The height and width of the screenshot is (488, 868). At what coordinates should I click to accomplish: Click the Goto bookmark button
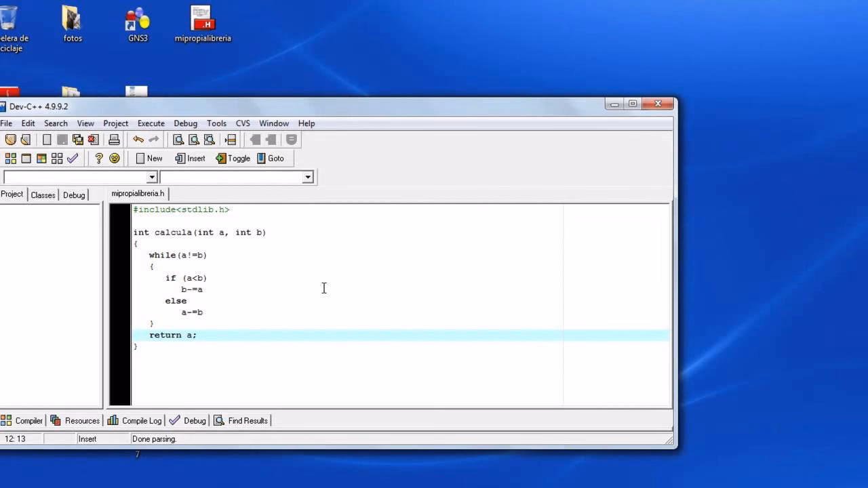pos(270,158)
